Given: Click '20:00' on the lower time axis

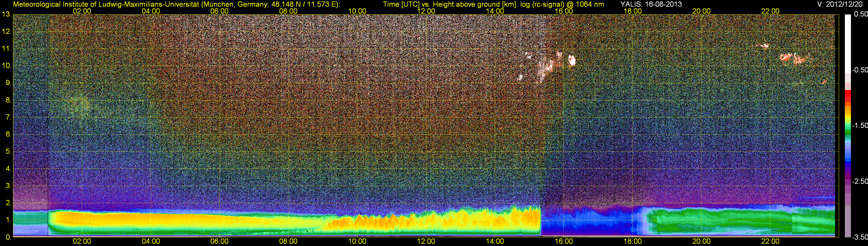Looking at the screenshot, I should (x=702, y=241).
